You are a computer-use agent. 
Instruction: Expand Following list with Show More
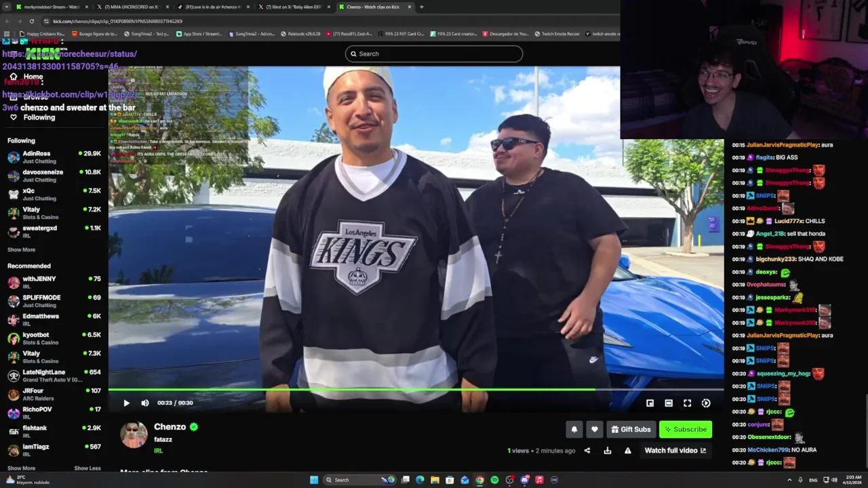pyautogui.click(x=21, y=250)
